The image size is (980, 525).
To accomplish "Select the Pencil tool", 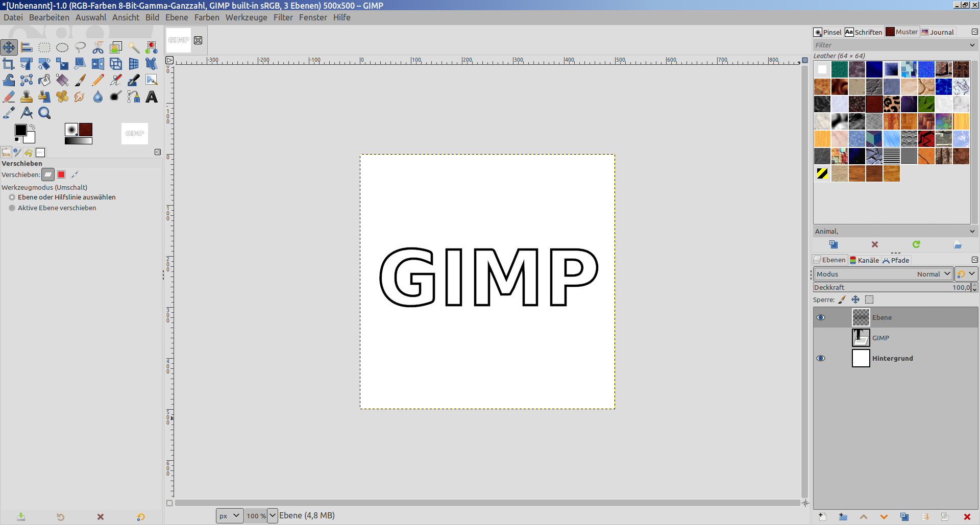I will click(x=98, y=80).
